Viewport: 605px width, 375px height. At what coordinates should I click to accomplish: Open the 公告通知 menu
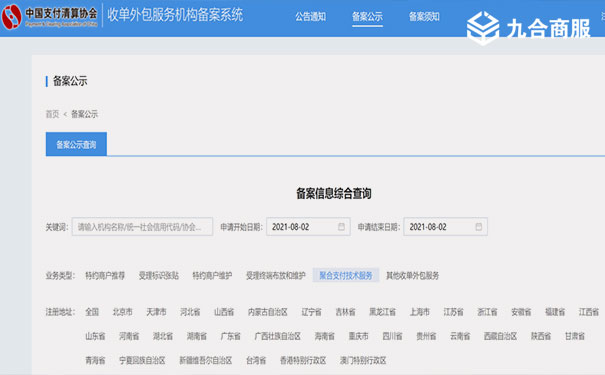pyautogui.click(x=311, y=17)
